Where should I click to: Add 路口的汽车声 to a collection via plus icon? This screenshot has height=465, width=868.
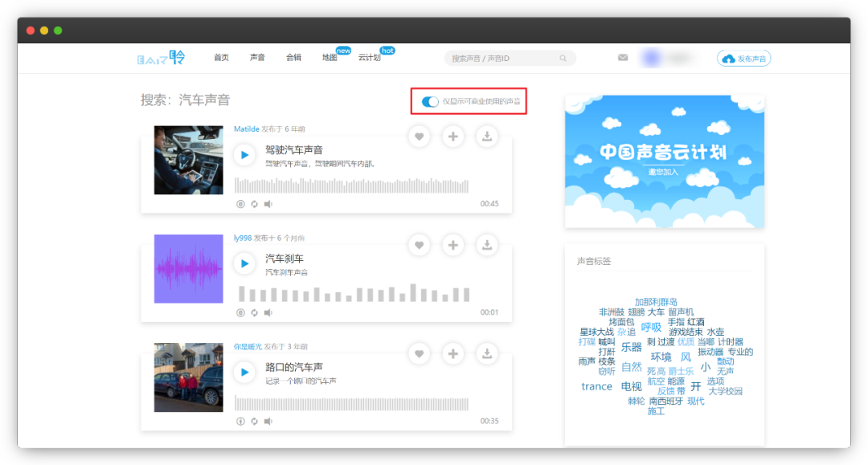pos(452,353)
